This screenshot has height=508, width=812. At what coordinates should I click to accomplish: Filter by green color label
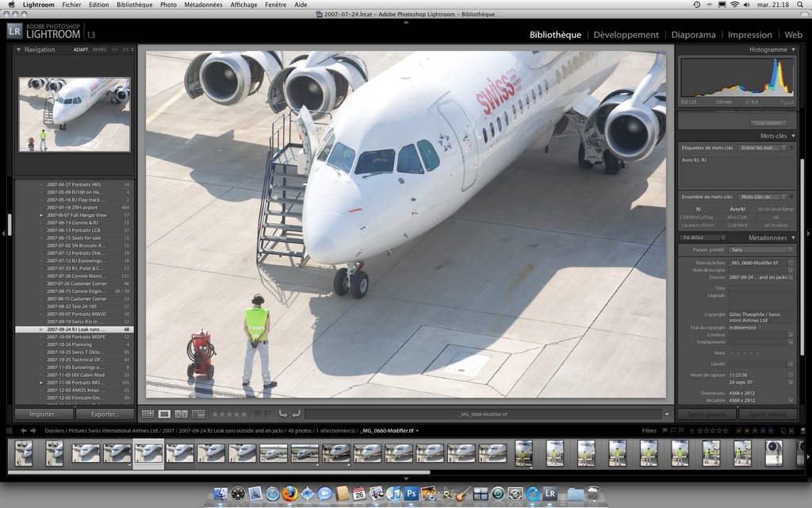coord(755,431)
